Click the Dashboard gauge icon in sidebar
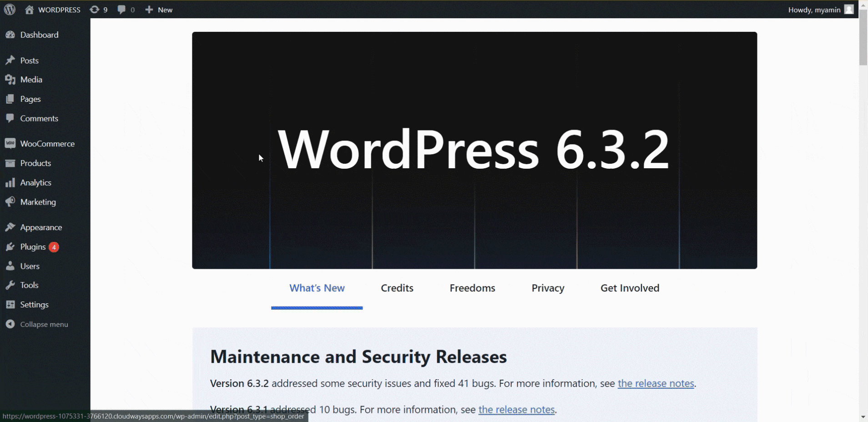The width and height of the screenshot is (868, 422). coord(10,35)
